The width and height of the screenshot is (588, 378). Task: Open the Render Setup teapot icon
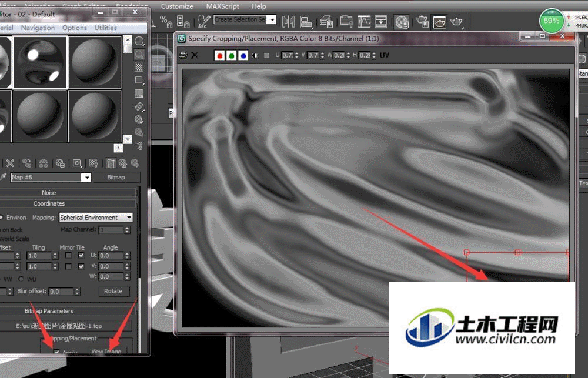pyautogui.click(x=422, y=22)
